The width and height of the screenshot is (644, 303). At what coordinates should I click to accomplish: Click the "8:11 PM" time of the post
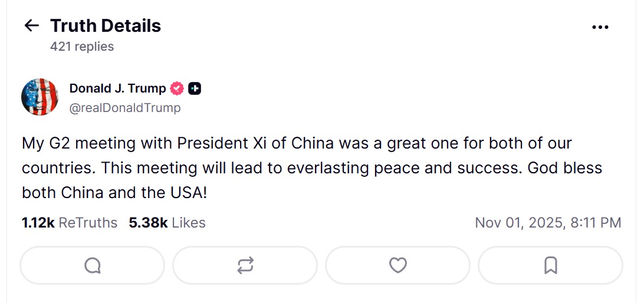tap(596, 223)
